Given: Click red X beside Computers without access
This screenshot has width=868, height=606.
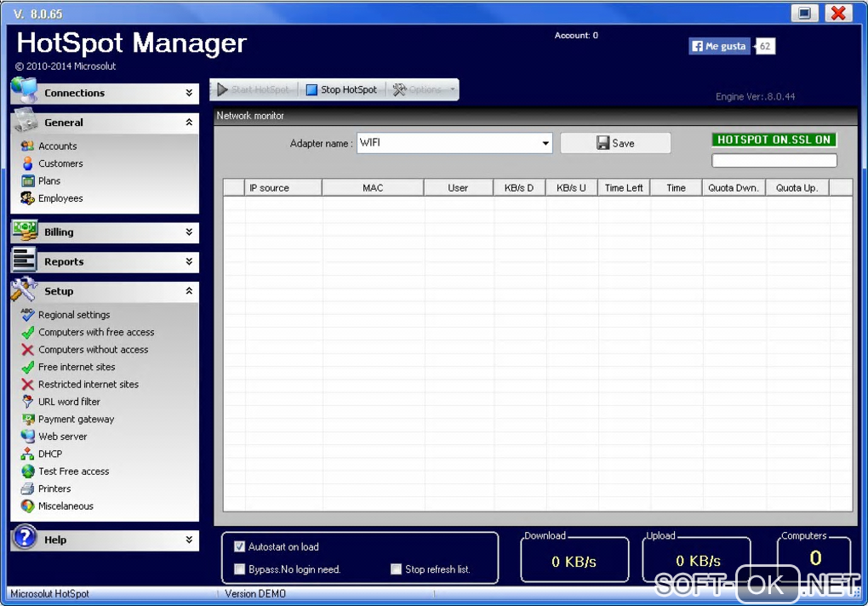Looking at the screenshot, I should pyautogui.click(x=28, y=350).
